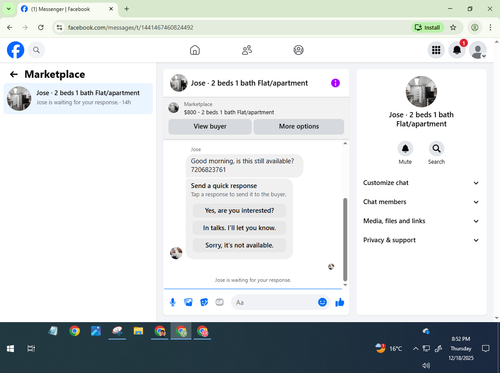Open Facebook search magnifier
500x373 pixels.
point(36,50)
